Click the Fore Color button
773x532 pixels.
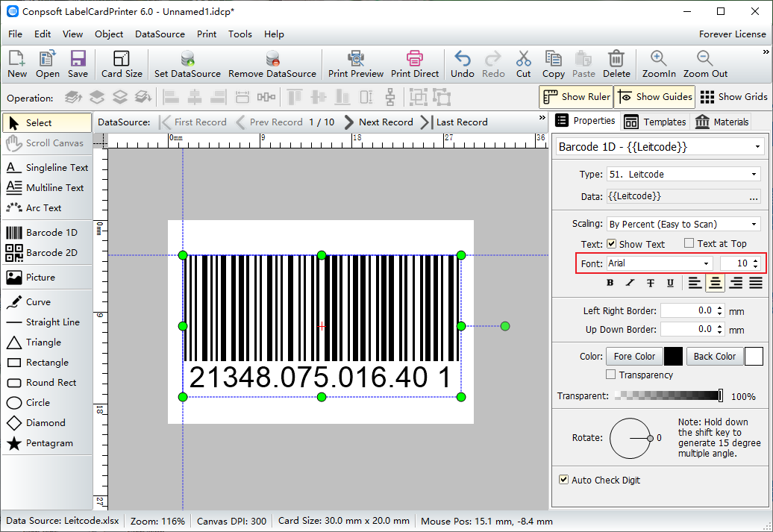point(634,357)
